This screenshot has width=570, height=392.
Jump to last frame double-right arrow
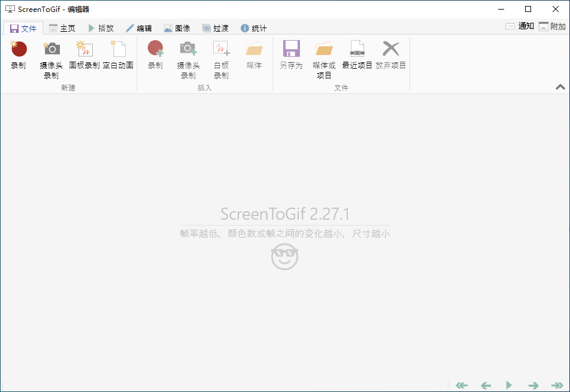557,385
